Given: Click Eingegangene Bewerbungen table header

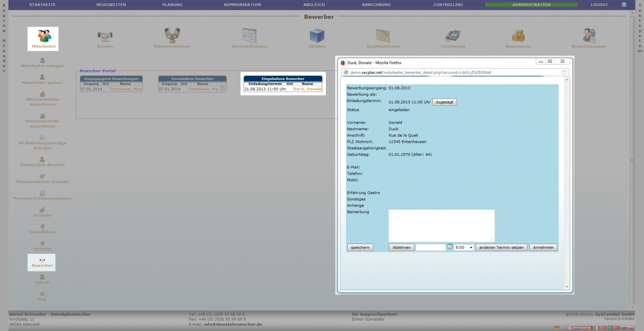Looking at the screenshot, I should point(111,79).
